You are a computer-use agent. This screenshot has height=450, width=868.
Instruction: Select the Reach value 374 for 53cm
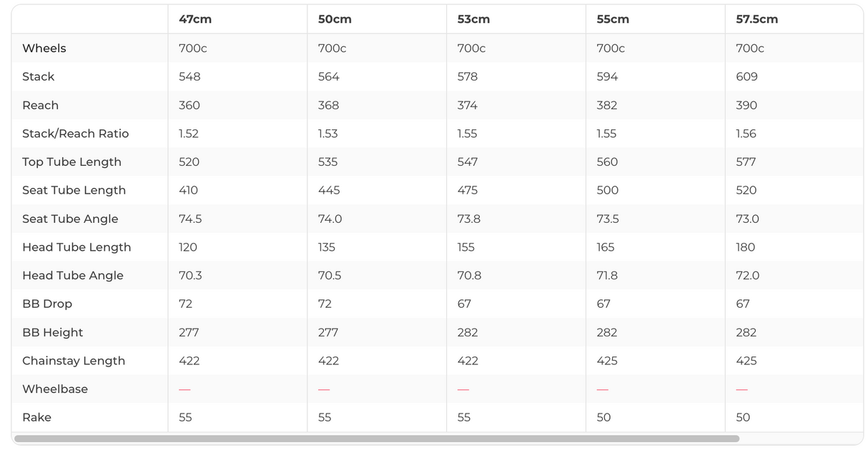[x=468, y=105]
